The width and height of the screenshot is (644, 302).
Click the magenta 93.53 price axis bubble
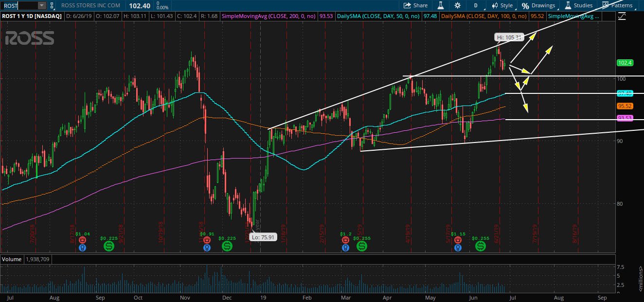pos(625,118)
